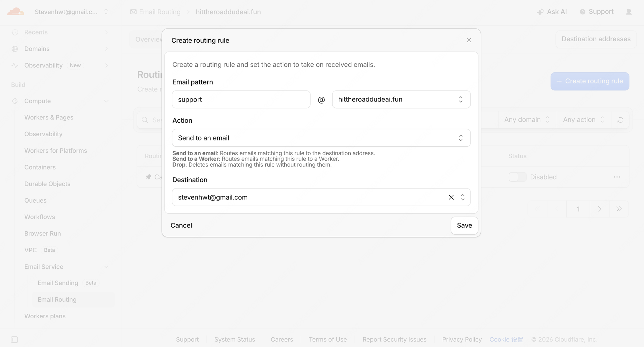Click the refresh rules icon
Image resolution: width=644 pixels, height=347 pixels.
(x=620, y=120)
